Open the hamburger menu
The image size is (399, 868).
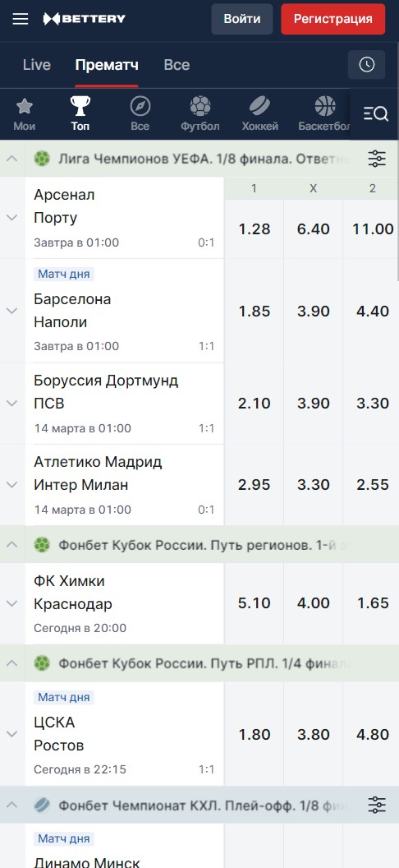pos(21,20)
